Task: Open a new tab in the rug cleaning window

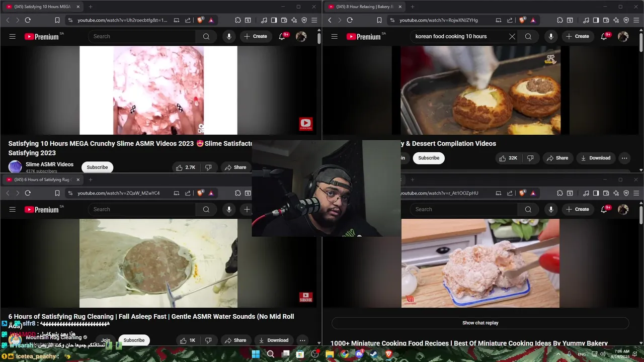Action: click(91, 179)
